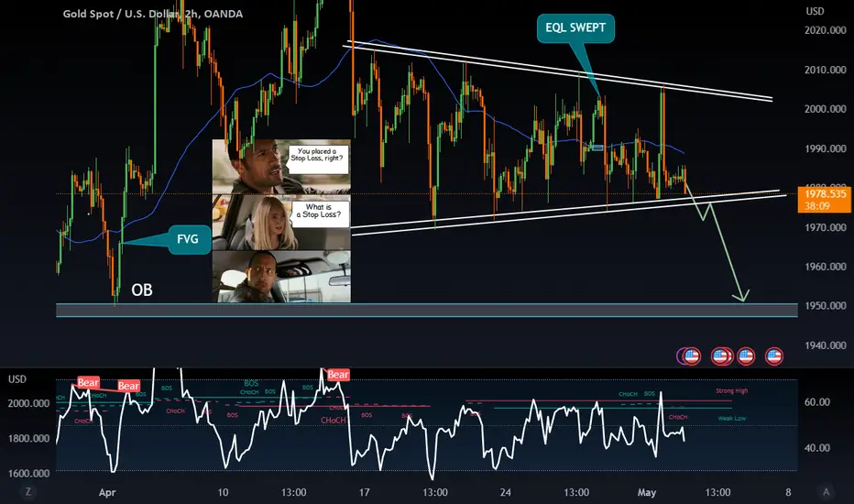Click the 1960.000 price scale value
The height and width of the screenshot is (504, 854).
825,267
